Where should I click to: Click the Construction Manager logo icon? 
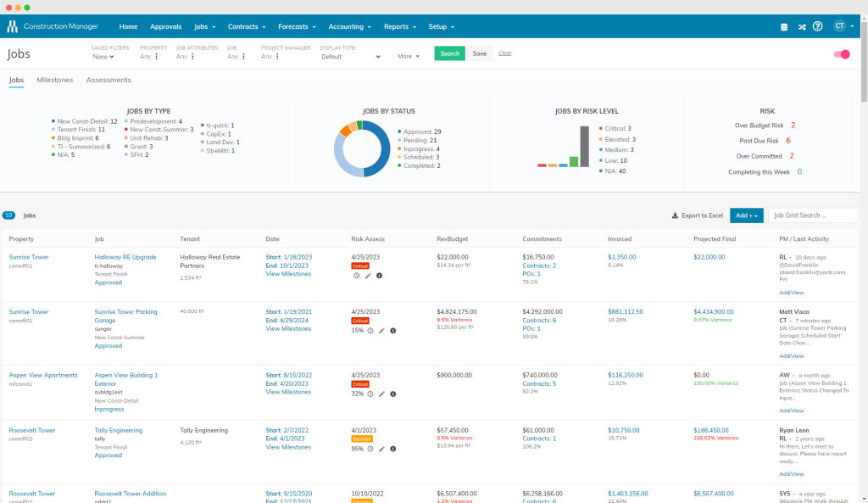pyautogui.click(x=12, y=26)
